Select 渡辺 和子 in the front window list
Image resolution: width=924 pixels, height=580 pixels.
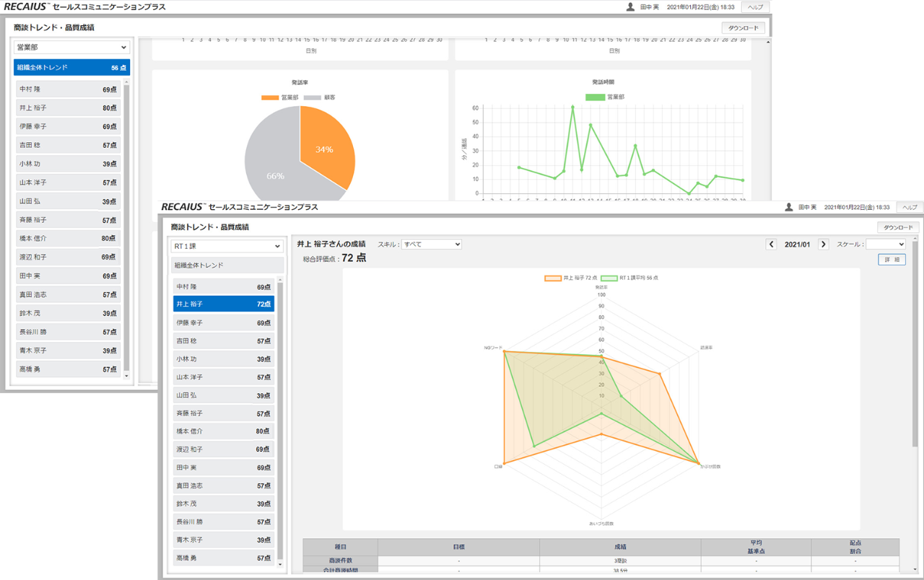point(223,449)
